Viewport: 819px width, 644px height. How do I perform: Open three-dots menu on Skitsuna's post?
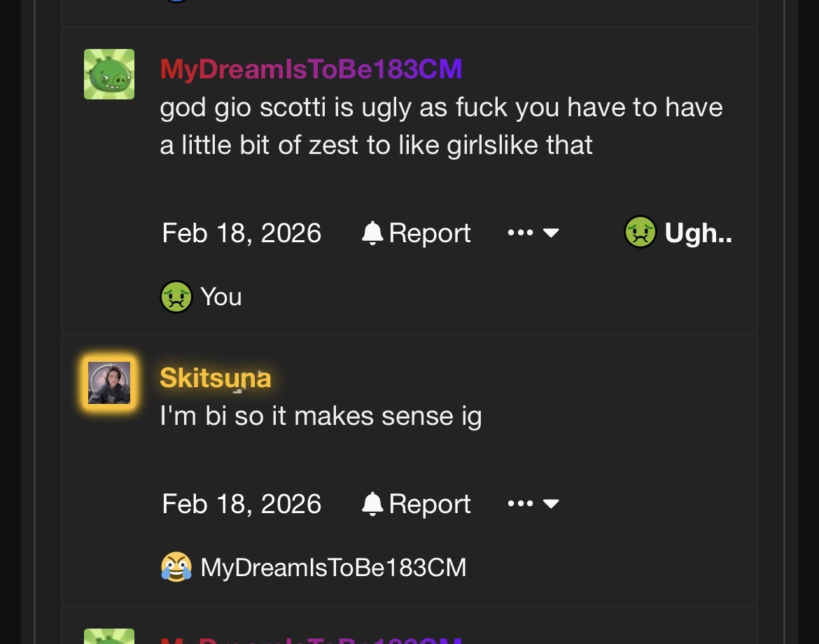(520, 503)
